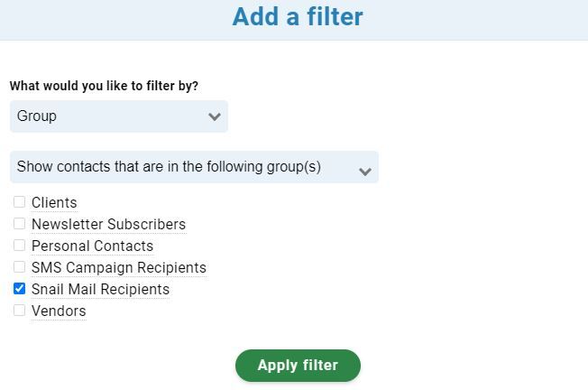588x390 pixels.
Task: Apply the filter with the green button
Action: pyautogui.click(x=298, y=366)
